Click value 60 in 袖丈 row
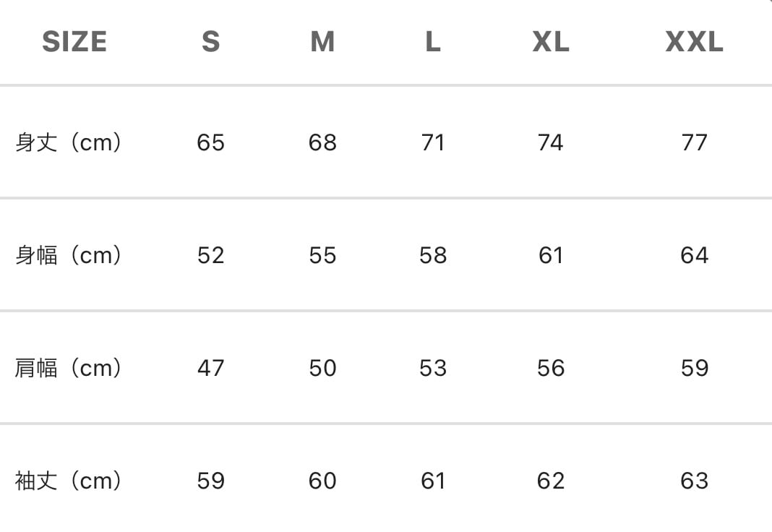772x532 pixels. coord(322,481)
